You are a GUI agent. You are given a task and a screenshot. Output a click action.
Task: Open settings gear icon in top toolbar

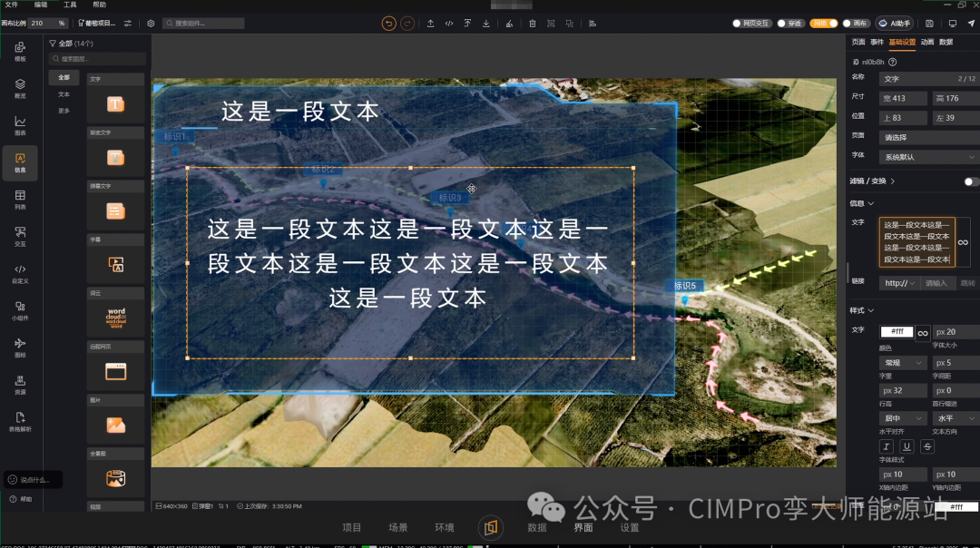pyautogui.click(x=151, y=23)
